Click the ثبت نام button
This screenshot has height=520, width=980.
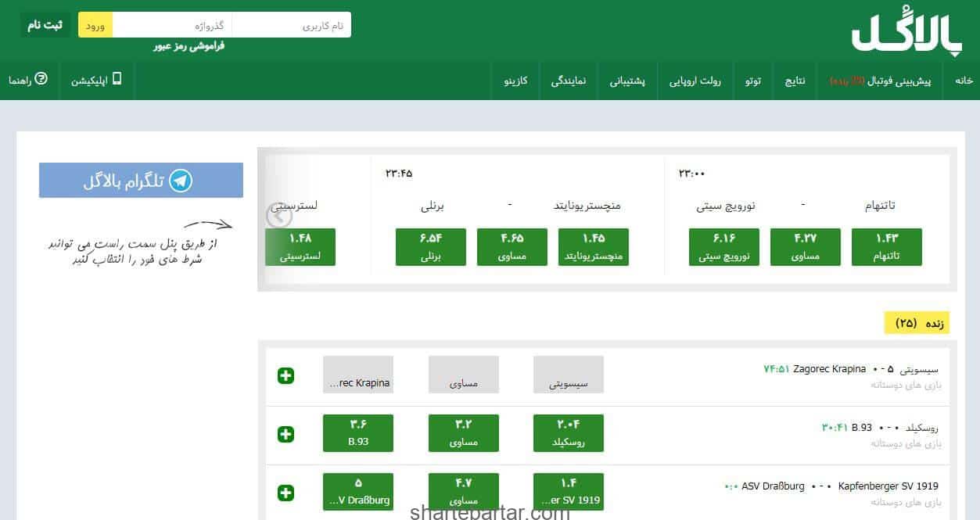(x=43, y=24)
